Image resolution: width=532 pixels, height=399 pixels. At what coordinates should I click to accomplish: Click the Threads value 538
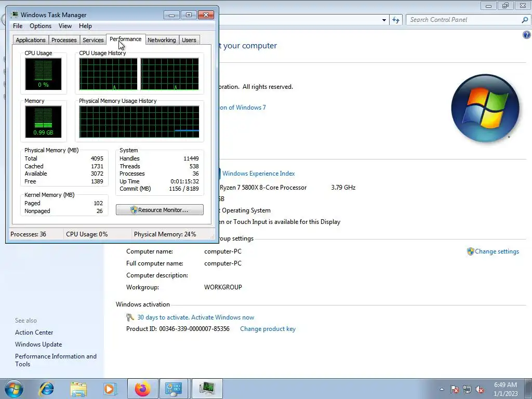click(x=194, y=166)
